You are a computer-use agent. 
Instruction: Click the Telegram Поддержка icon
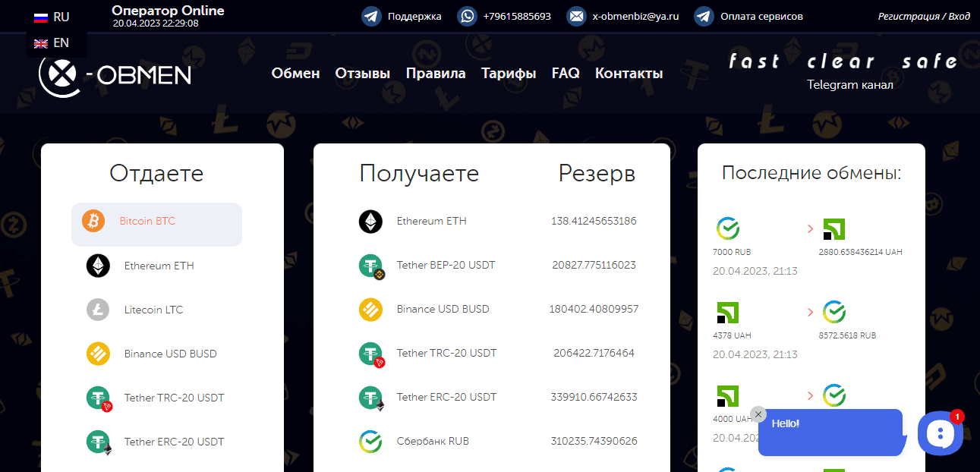point(371,16)
